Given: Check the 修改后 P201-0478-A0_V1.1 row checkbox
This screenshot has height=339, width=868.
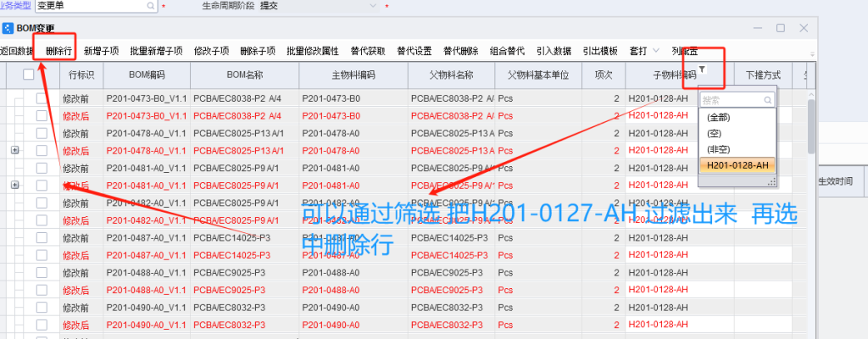Looking at the screenshot, I should [x=42, y=150].
